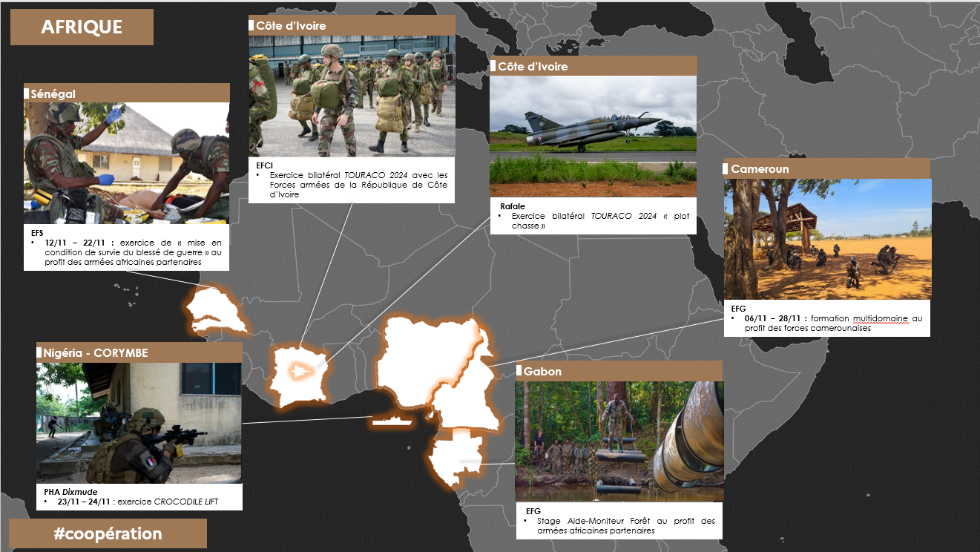Open the Cameroun training ground photo
Screen dimensions: 980x552
coord(827,239)
